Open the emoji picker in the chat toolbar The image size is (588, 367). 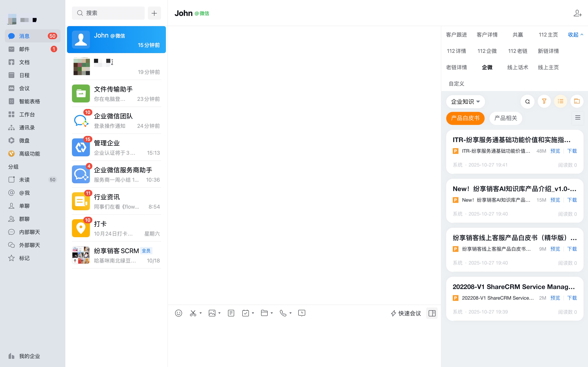179,313
